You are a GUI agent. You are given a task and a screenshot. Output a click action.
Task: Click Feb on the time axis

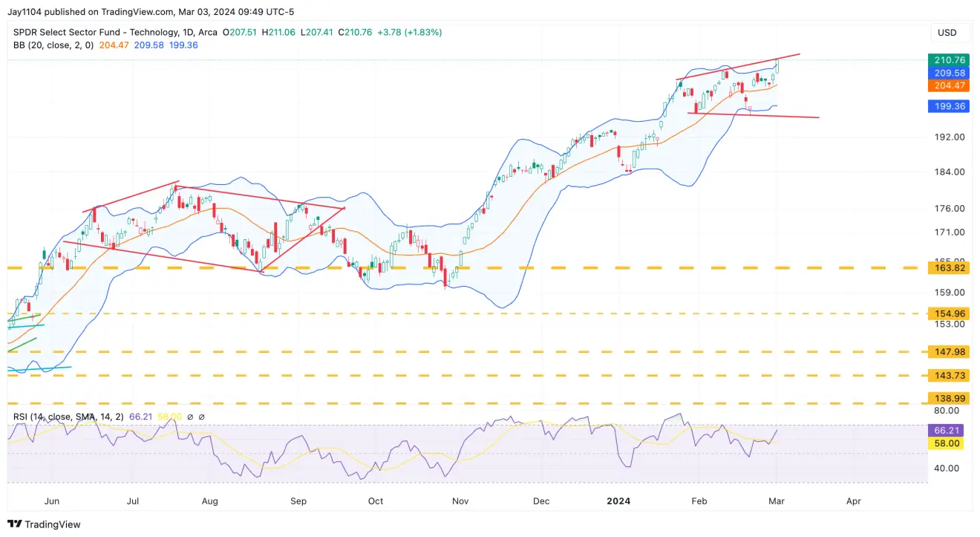click(699, 501)
